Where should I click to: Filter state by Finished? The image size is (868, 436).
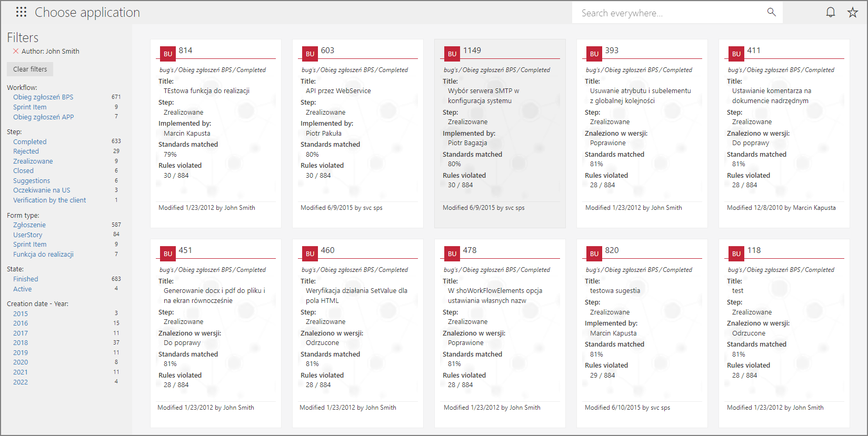pyautogui.click(x=25, y=279)
